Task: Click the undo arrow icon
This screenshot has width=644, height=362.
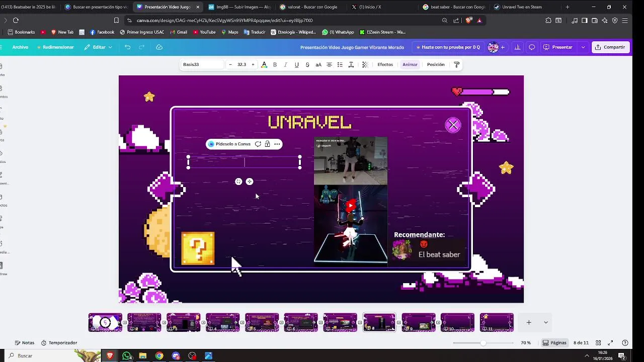Action: pyautogui.click(x=127, y=47)
